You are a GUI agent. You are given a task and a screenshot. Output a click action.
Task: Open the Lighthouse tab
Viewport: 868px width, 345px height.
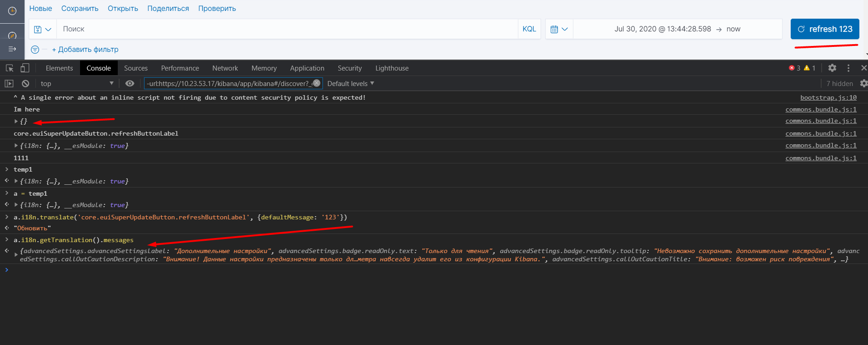click(x=392, y=68)
